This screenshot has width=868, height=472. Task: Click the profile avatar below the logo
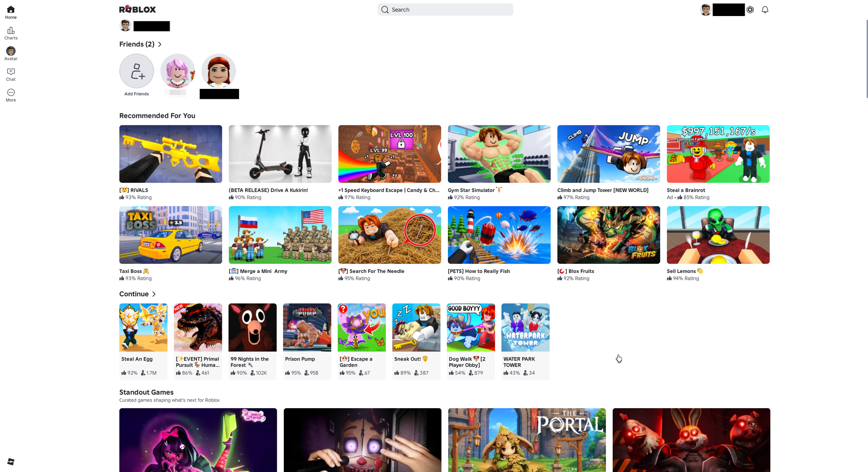coord(125,26)
